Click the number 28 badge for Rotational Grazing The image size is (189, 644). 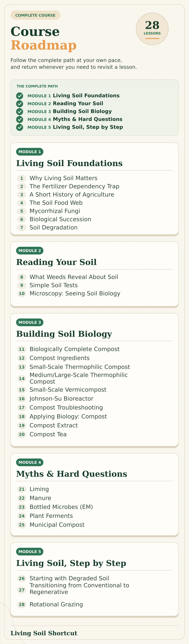pos(22,604)
